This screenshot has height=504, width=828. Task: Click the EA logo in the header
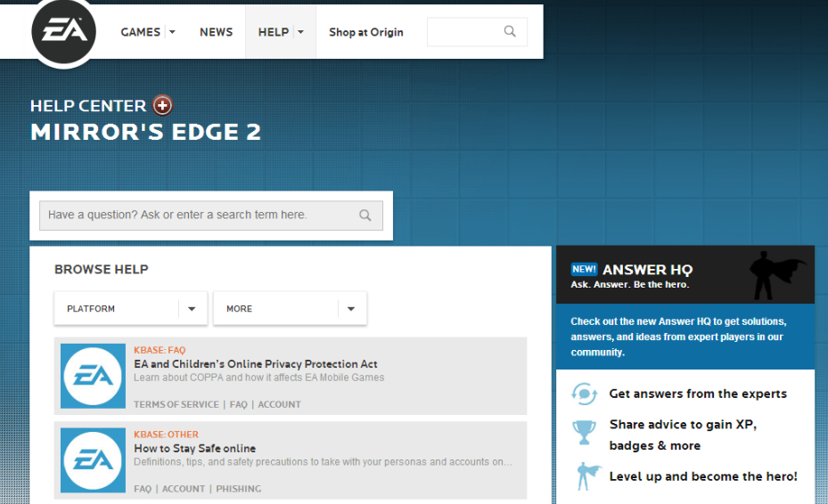(x=63, y=32)
